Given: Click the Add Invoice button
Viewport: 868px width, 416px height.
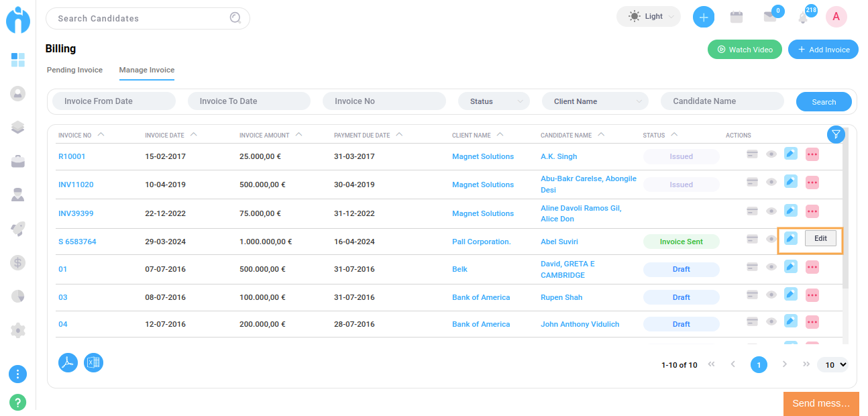Looking at the screenshot, I should [823, 50].
